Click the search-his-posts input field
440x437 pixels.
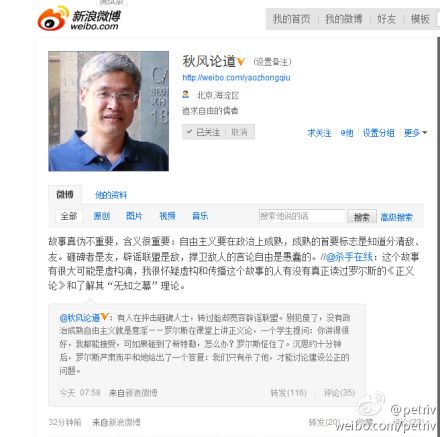point(302,216)
